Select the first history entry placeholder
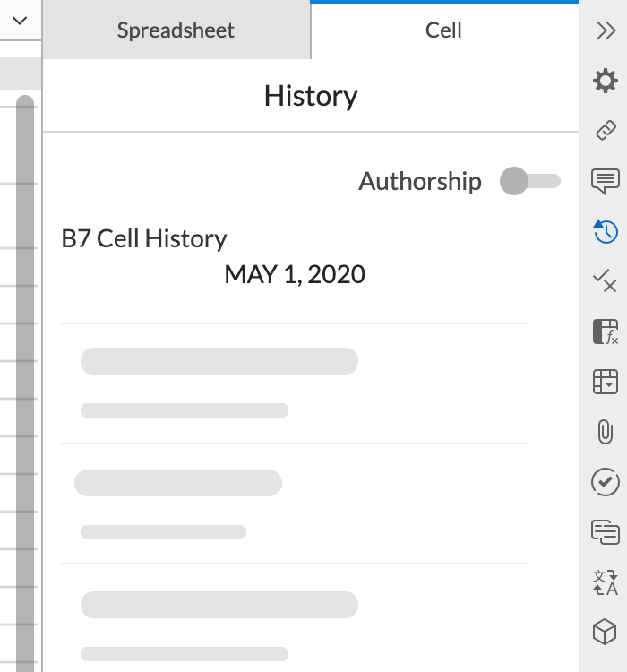This screenshot has height=672, width=627. pyautogui.click(x=294, y=383)
